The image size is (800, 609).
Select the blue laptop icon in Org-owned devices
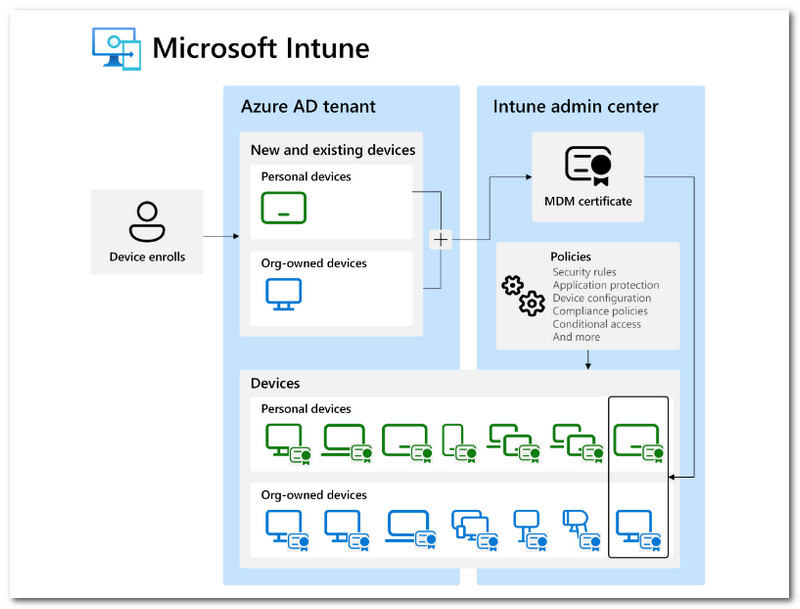(x=411, y=529)
